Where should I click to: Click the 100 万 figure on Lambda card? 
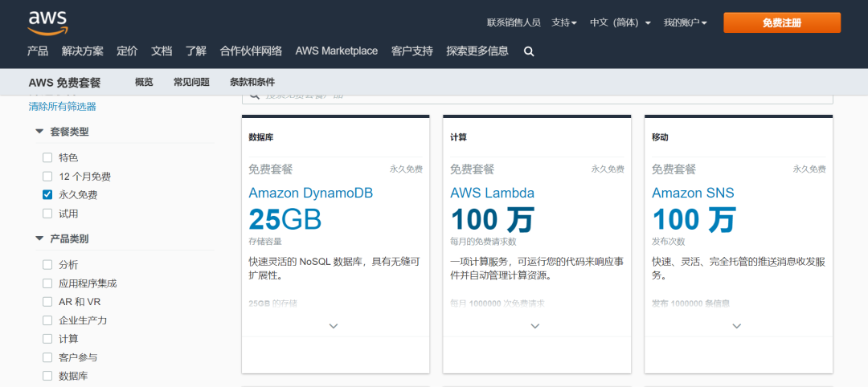tap(492, 219)
